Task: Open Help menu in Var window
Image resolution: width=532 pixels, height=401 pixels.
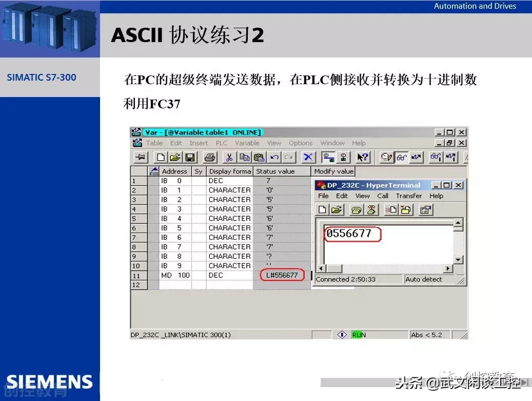Action: click(359, 143)
